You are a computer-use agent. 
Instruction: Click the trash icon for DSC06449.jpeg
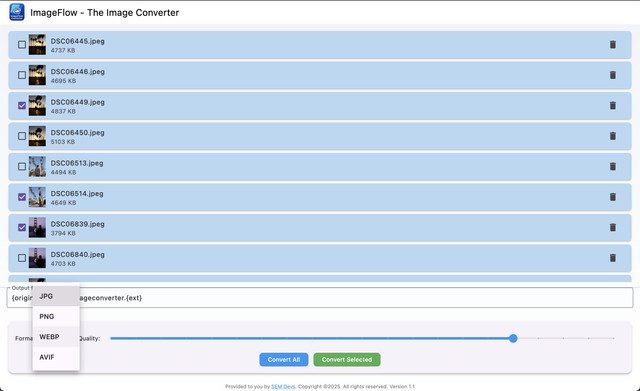tap(613, 105)
